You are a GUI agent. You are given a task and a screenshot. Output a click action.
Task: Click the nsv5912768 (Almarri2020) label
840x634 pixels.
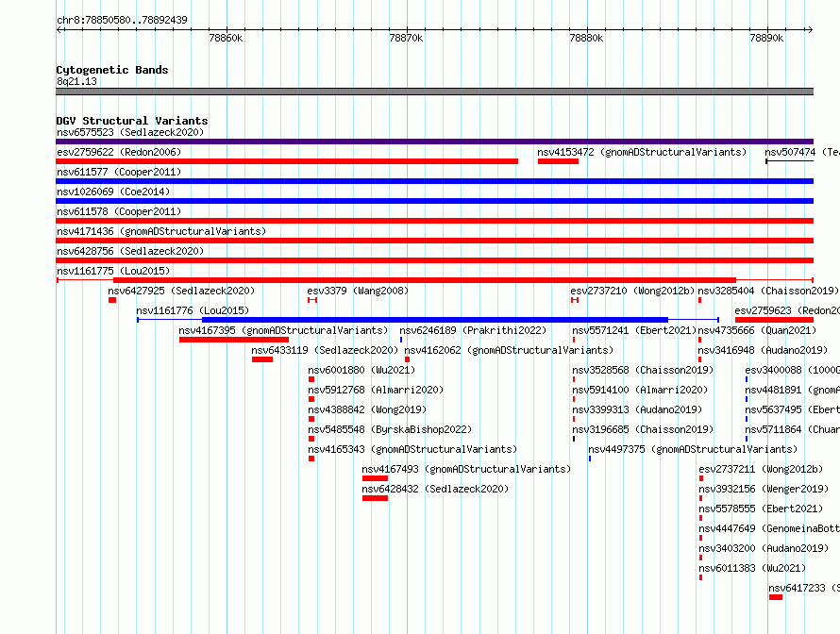(x=376, y=390)
